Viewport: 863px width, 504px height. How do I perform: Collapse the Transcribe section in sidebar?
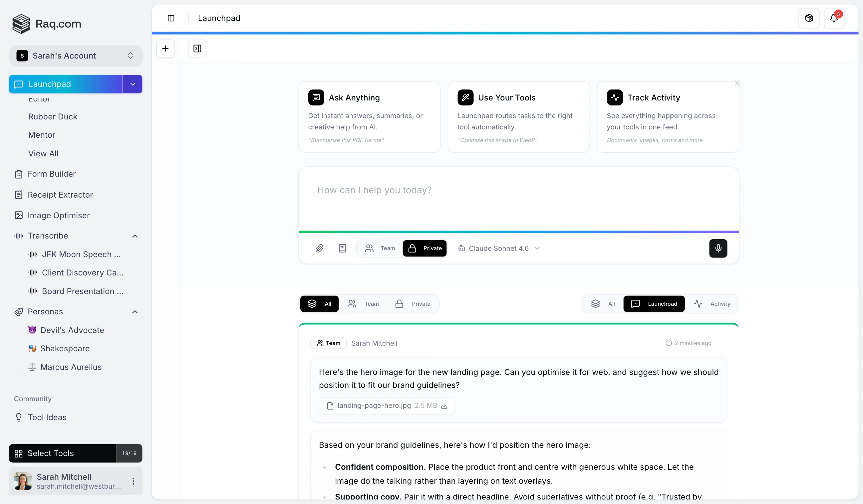pyautogui.click(x=135, y=236)
